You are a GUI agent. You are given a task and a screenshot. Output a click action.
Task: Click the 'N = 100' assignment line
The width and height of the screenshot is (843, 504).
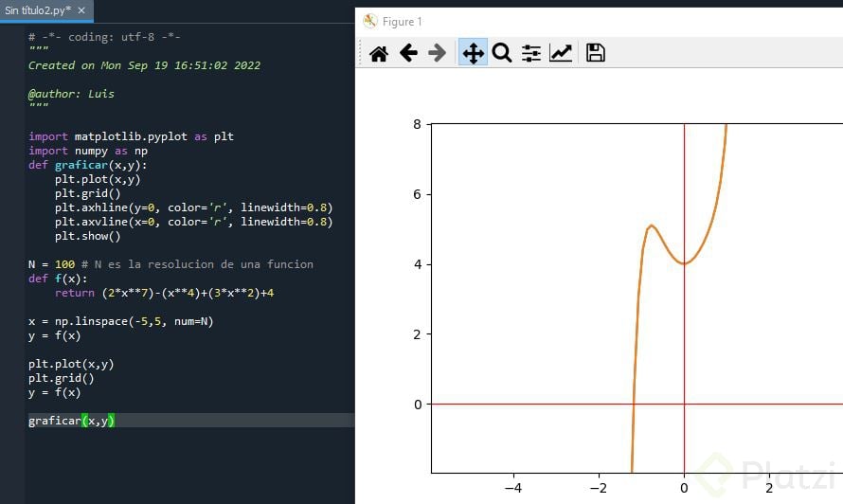pos(51,264)
